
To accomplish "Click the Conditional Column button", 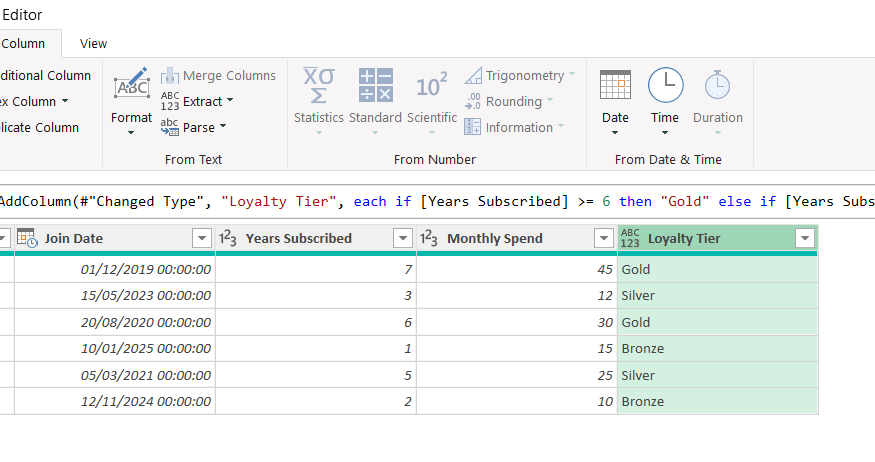I will 45,75.
